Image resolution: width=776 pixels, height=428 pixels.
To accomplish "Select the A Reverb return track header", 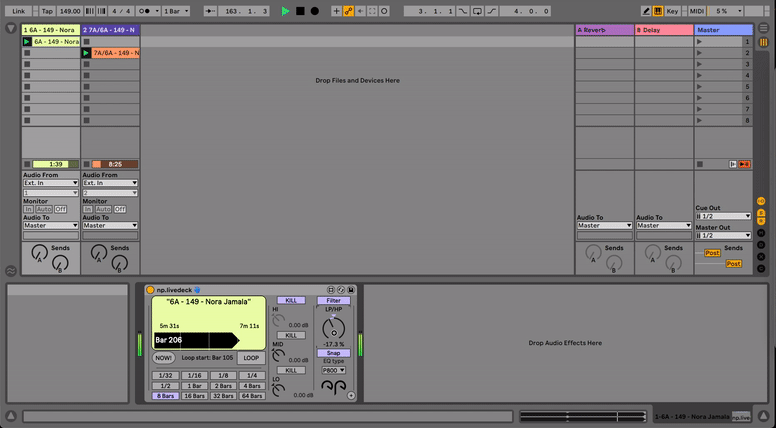I will pos(605,30).
